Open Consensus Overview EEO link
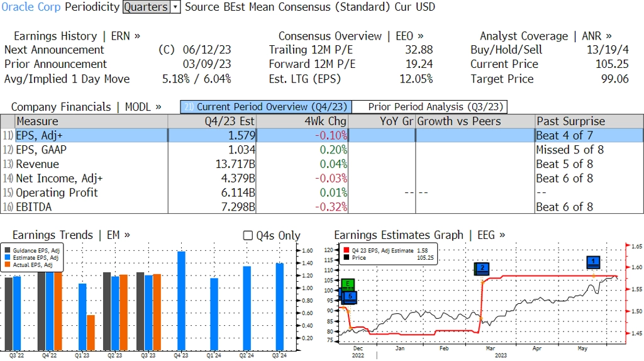Image resolution: width=644 pixels, height=361 pixels. (x=351, y=36)
